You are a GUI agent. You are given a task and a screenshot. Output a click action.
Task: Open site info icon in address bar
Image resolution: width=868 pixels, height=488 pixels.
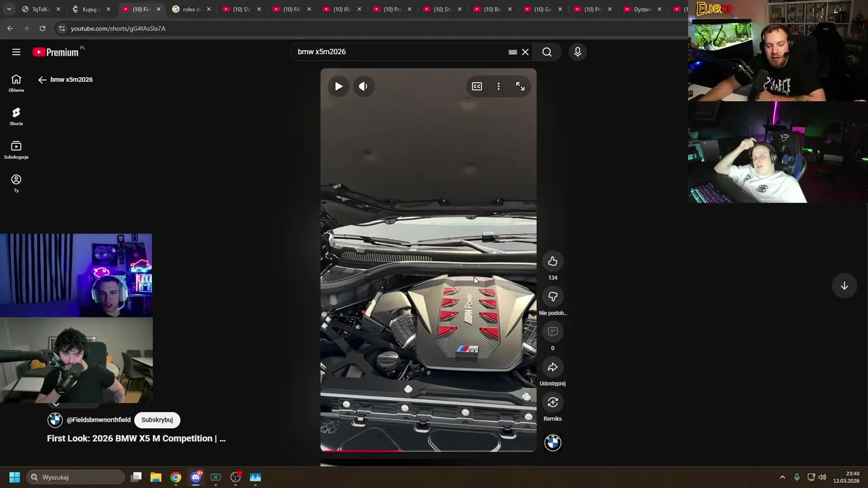(x=62, y=28)
